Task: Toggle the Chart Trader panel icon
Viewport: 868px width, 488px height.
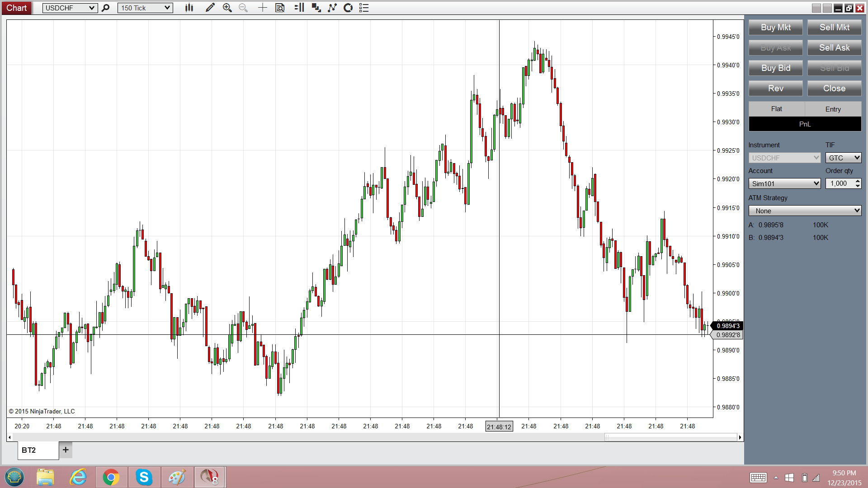Action: click(299, 8)
